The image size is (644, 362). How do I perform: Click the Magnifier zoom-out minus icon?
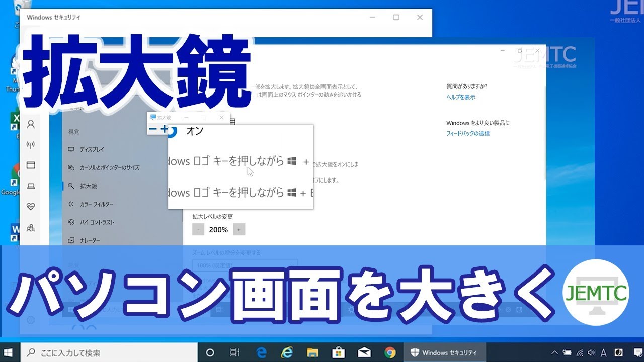152,129
